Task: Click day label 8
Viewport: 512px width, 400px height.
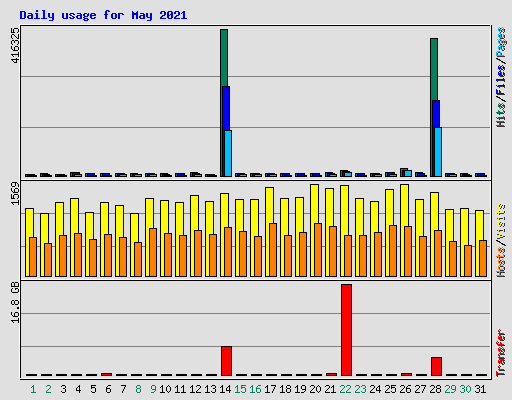Action: click(138, 389)
